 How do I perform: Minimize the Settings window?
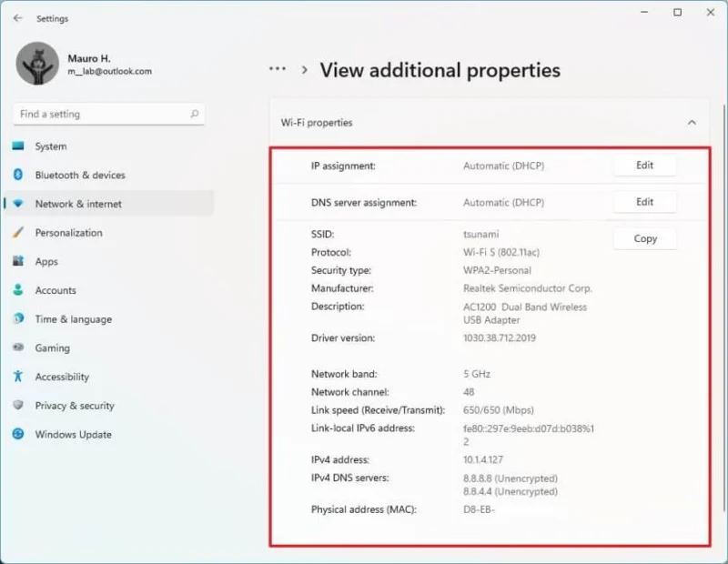tap(644, 12)
